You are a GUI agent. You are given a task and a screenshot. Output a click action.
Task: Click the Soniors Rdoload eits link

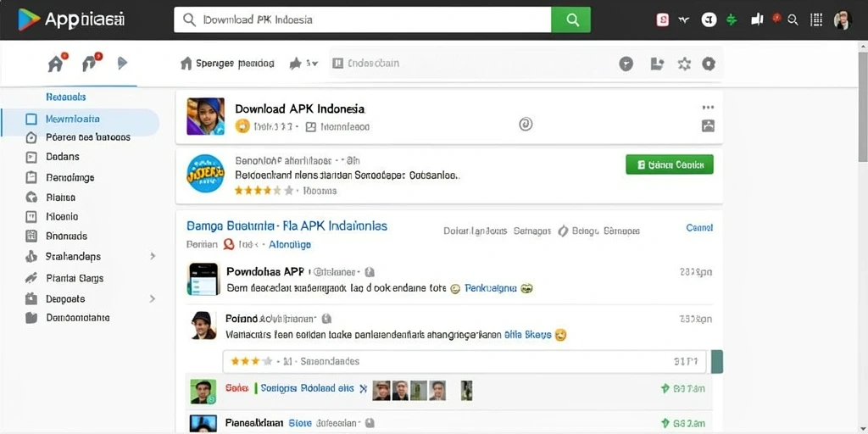point(307,388)
